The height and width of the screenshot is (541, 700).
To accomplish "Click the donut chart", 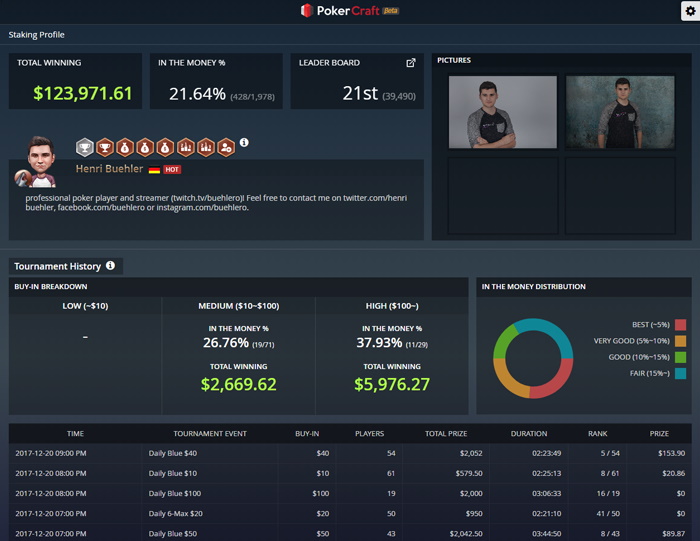I will tap(533, 358).
